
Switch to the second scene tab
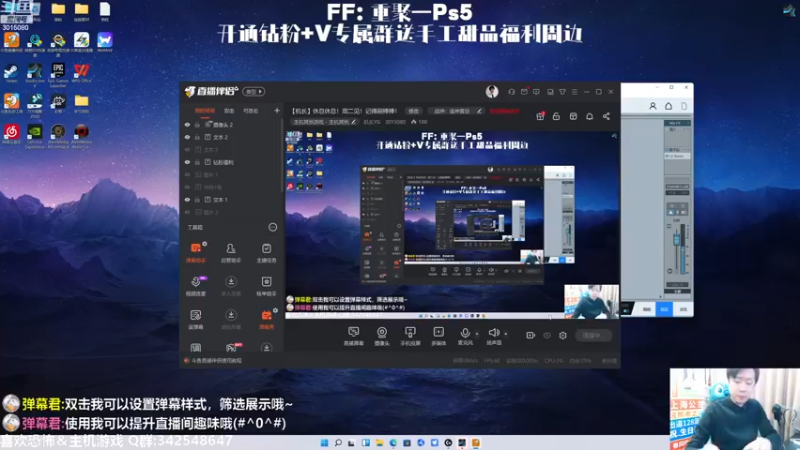click(x=229, y=111)
